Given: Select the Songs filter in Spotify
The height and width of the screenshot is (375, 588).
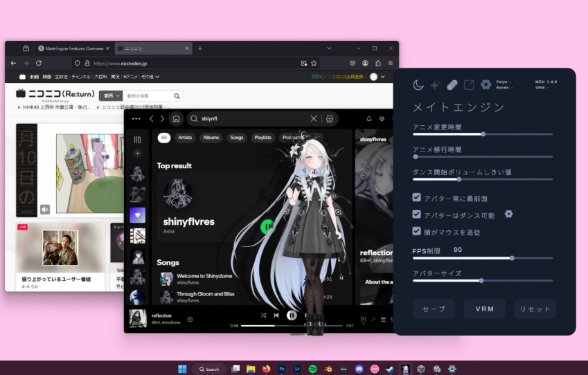Looking at the screenshot, I should pyautogui.click(x=237, y=138).
